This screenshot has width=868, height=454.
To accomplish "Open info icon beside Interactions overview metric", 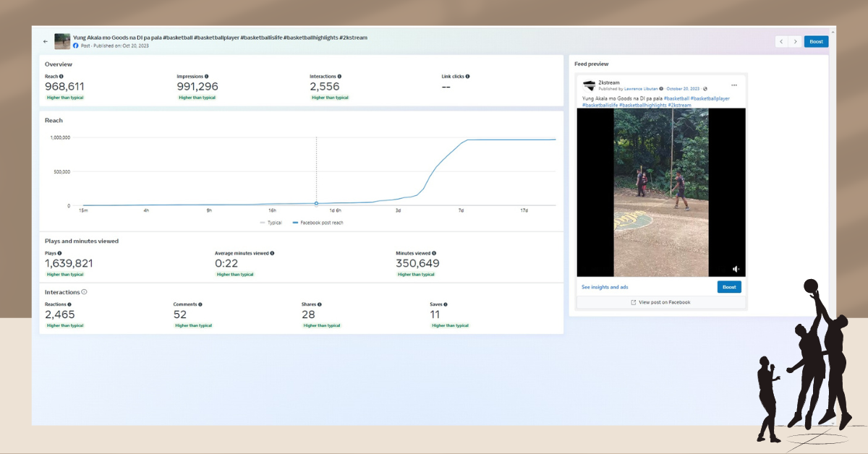I will (x=339, y=76).
